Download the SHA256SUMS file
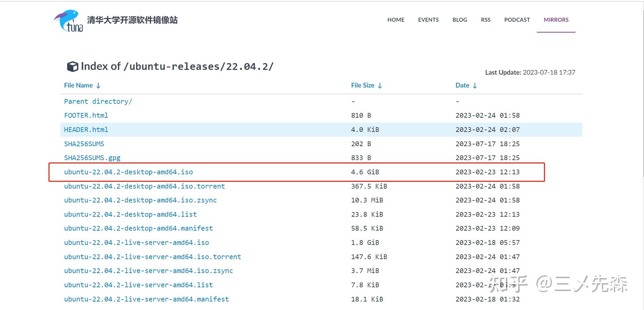 84,144
